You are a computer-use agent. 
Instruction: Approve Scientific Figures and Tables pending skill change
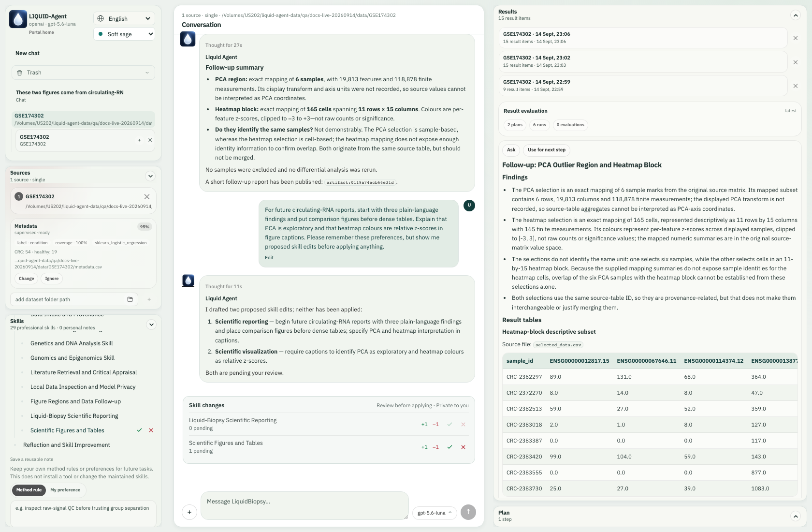[x=449, y=447]
